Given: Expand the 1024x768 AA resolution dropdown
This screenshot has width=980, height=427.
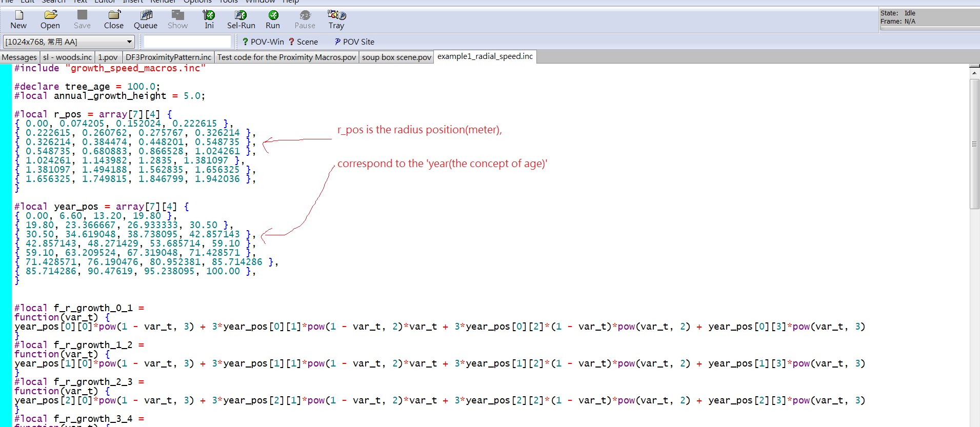Looking at the screenshot, I should click(129, 42).
